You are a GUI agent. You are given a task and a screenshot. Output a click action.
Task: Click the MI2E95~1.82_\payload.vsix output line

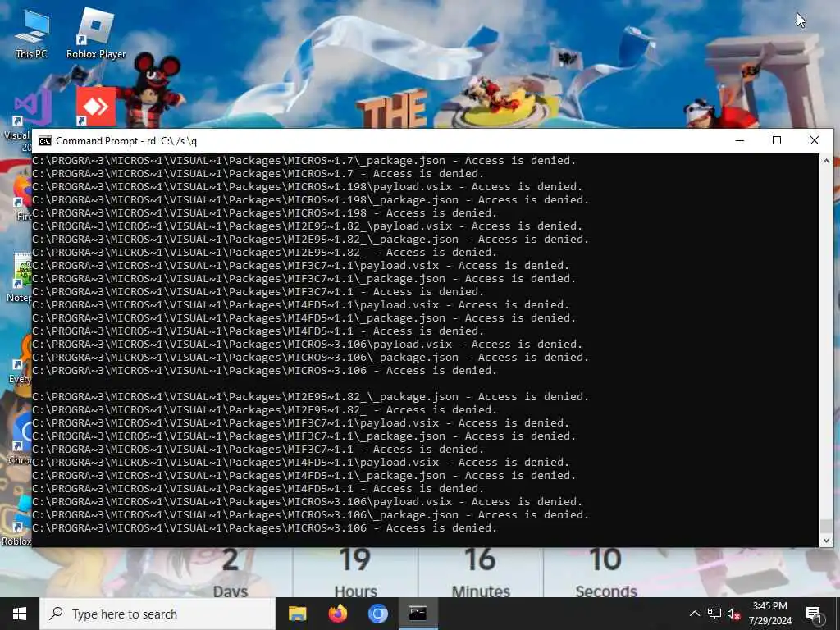(307, 226)
